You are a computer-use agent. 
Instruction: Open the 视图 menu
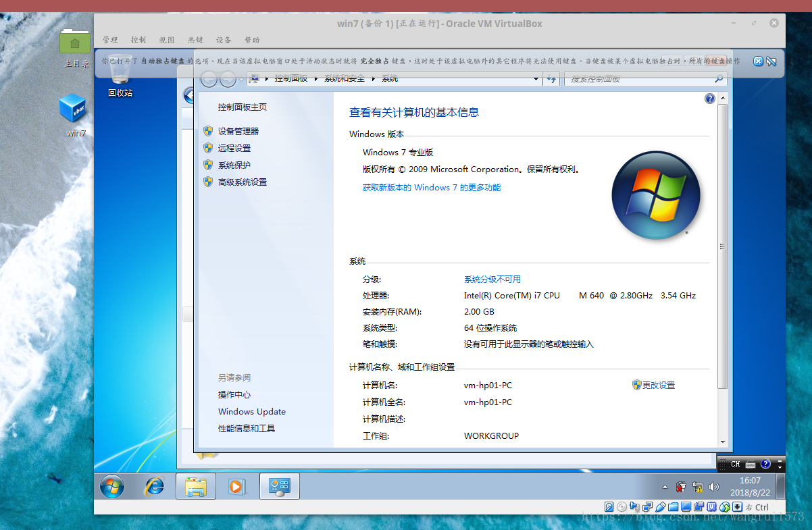167,40
